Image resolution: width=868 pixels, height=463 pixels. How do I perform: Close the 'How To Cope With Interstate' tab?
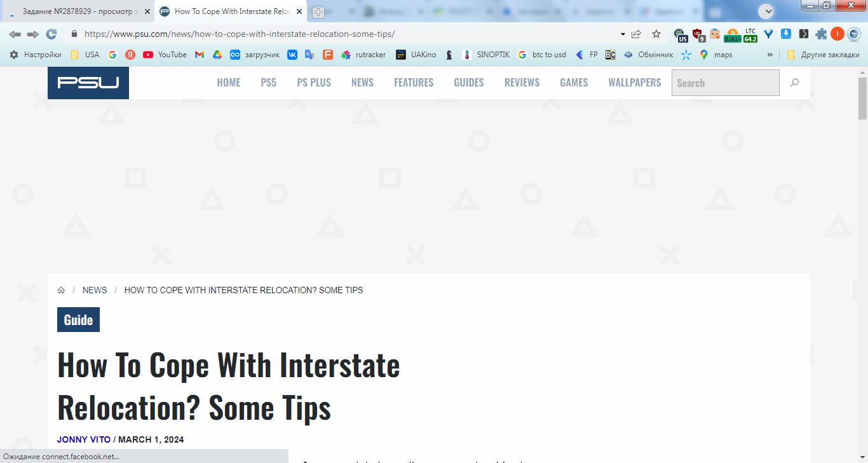[x=298, y=11]
